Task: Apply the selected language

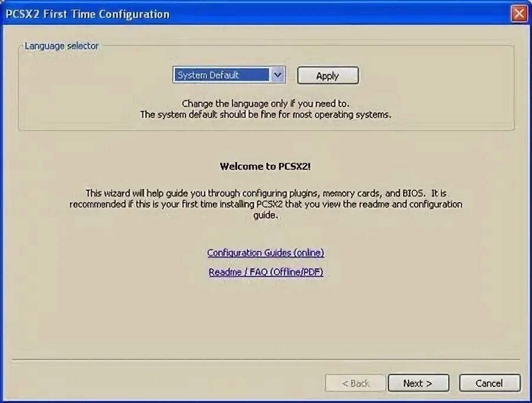Action: [x=327, y=75]
